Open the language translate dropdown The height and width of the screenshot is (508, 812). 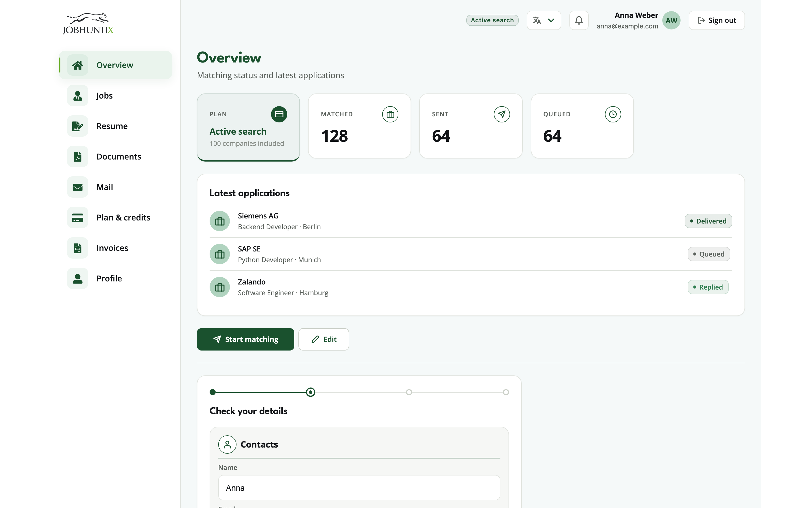[x=544, y=21]
